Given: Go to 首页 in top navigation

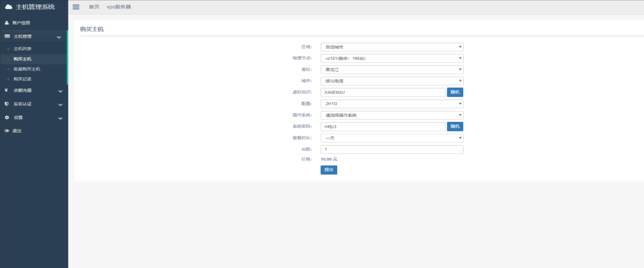Looking at the screenshot, I should [94, 7].
